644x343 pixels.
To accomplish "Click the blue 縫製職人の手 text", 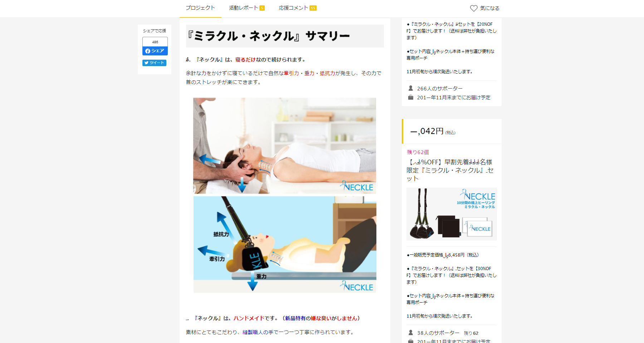I will point(258,332).
